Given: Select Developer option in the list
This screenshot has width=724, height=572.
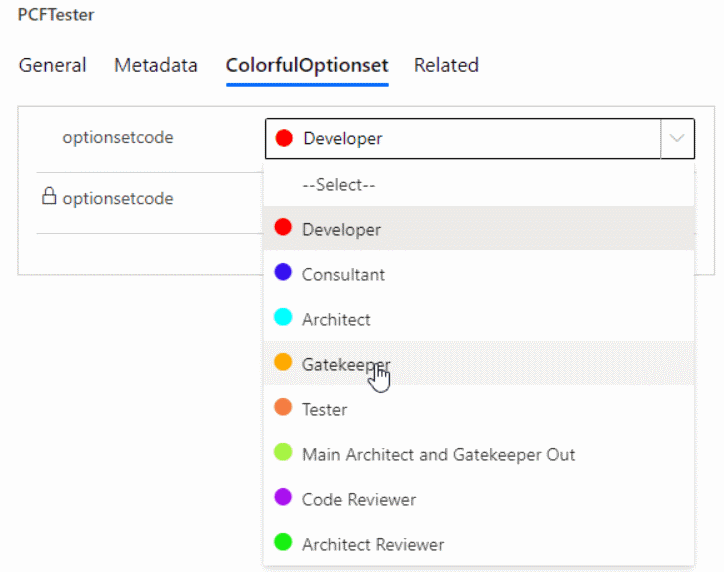Looking at the screenshot, I should (x=479, y=229).
